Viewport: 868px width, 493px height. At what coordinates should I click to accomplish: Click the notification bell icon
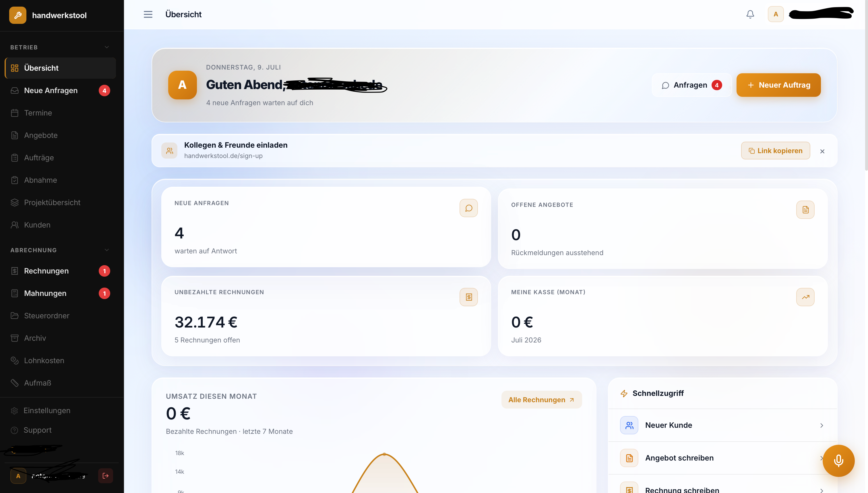(x=750, y=14)
